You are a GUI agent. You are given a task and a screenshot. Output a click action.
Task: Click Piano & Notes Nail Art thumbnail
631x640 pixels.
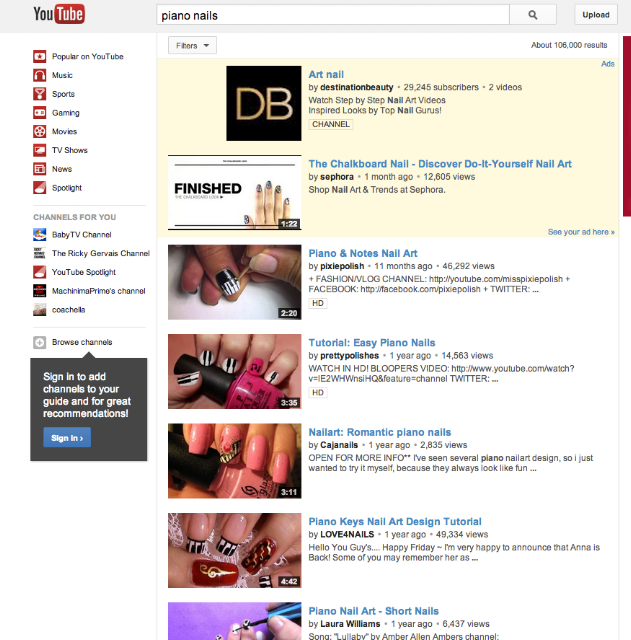pyautogui.click(x=235, y=282)
